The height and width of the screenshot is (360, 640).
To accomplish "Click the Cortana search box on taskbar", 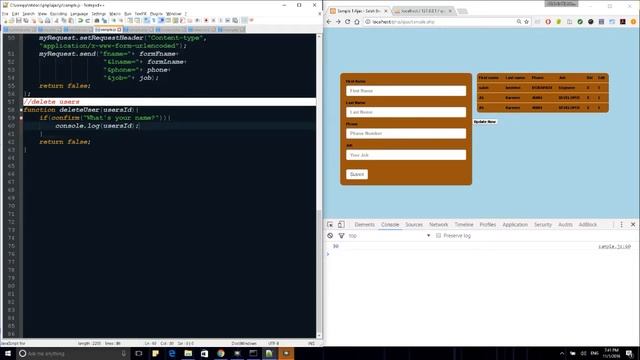I will tap(73, 353).
